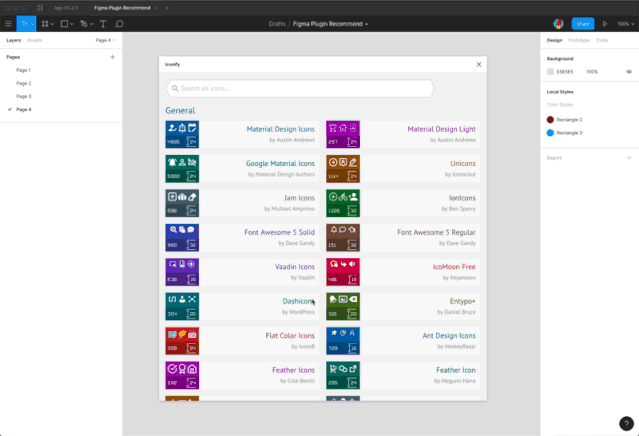Click the Google Material Icons thumbnail

click(x=182, y=169)
